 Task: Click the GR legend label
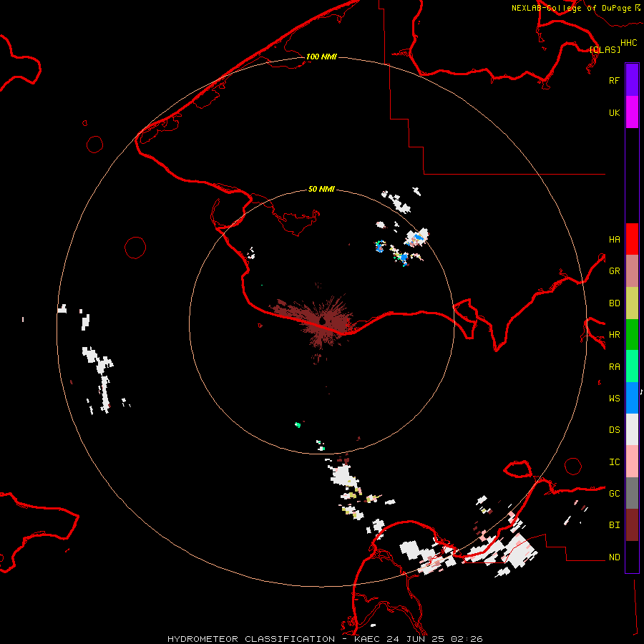(x=614, y=271)
